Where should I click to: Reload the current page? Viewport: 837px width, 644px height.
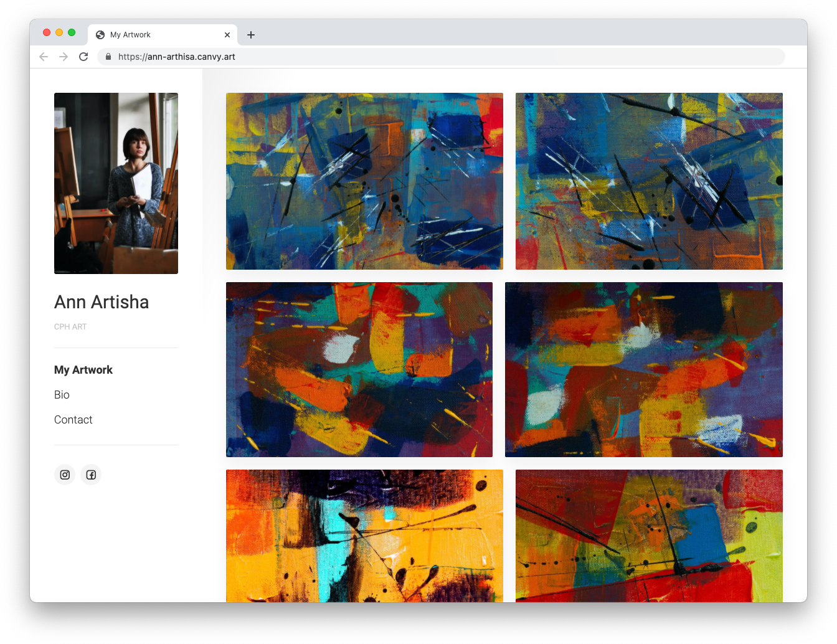click(x=83, y=56)
